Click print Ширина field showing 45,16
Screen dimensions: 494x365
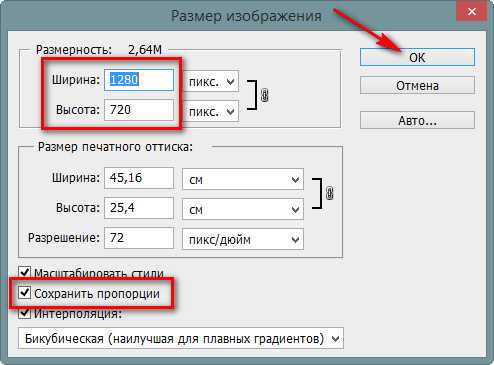139,178
